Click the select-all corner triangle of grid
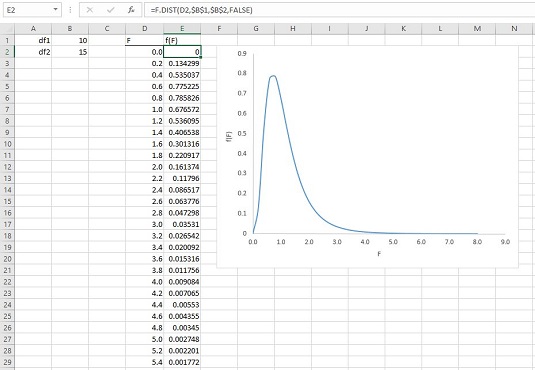 7,29
